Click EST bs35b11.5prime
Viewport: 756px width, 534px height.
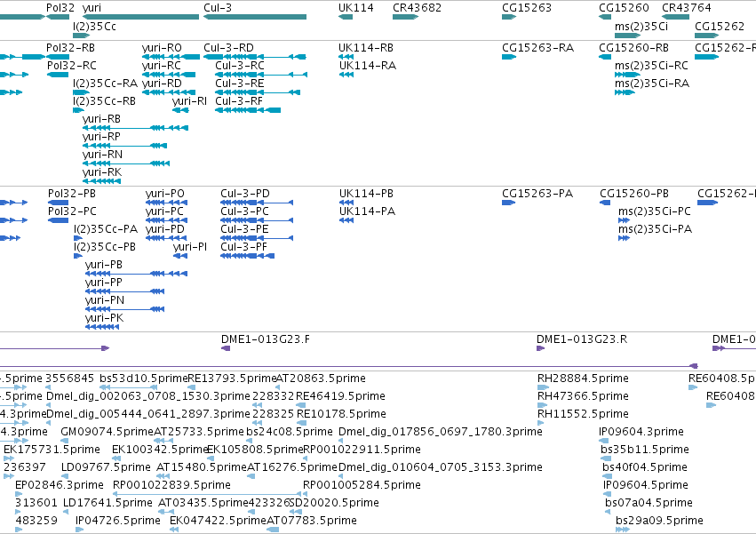(x=645, y=450)
